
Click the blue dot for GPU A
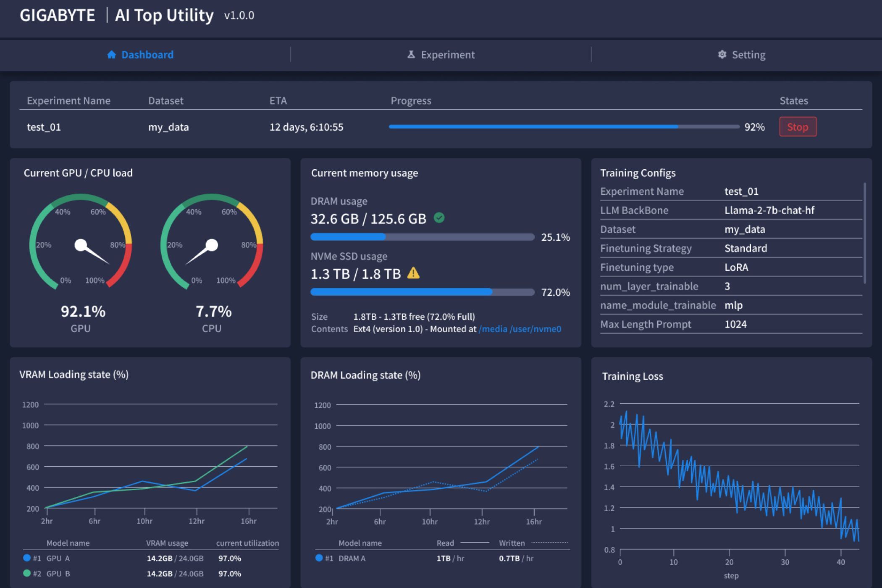(x=27, y=558)
